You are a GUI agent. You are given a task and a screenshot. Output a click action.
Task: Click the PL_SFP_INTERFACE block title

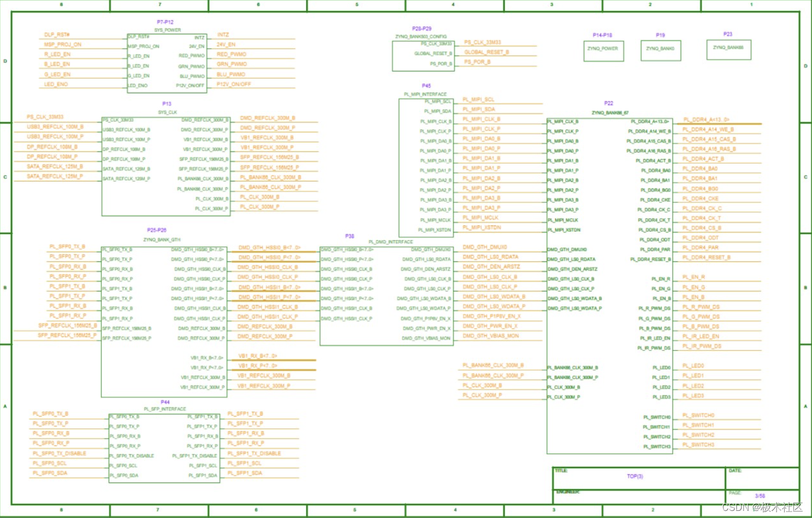(165, 409)
